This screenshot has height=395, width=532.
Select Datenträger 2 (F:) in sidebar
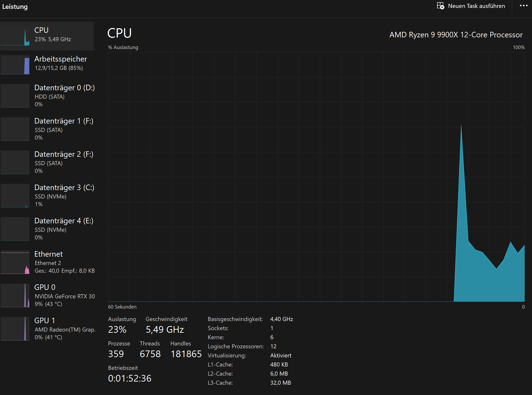(64, 162)
